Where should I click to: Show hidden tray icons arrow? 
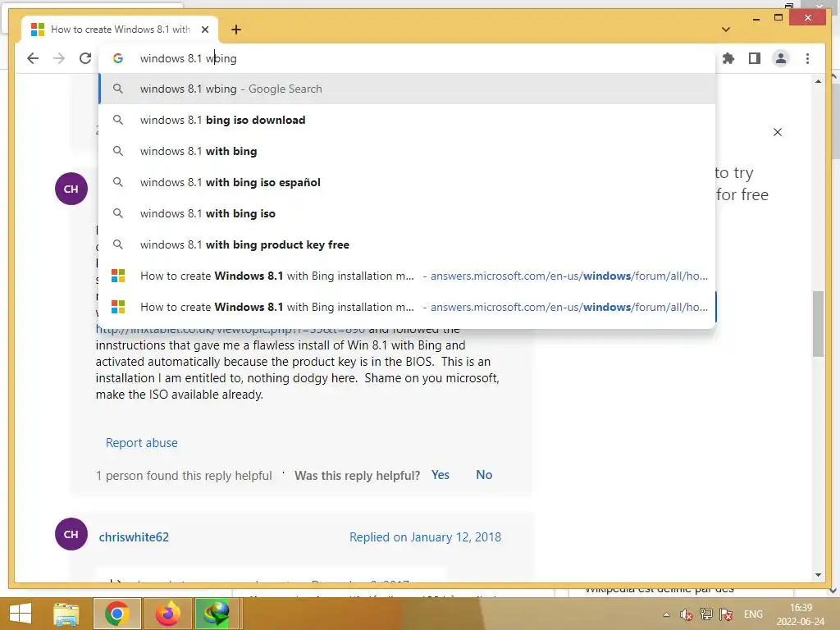click(x=666, y=614)
